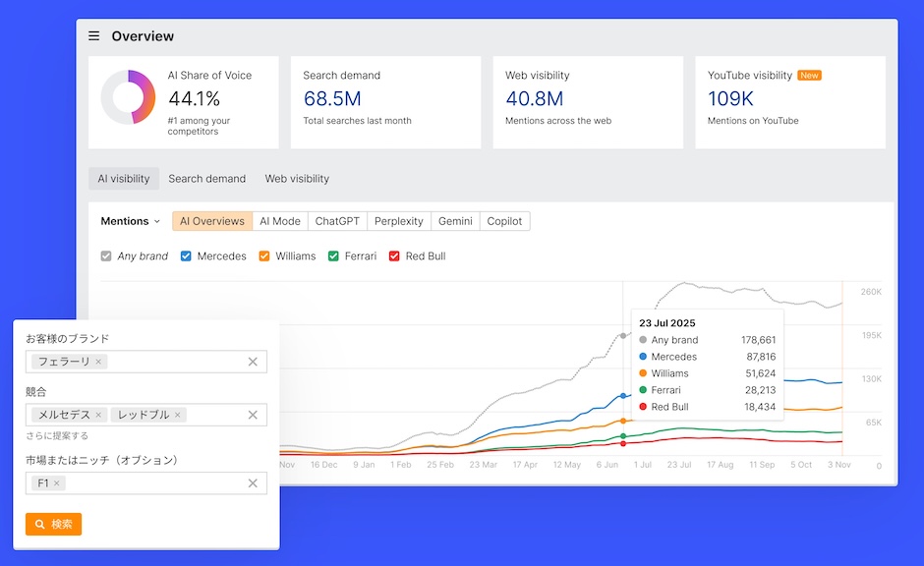This screenshot has width=924, height=566.
Task: Click the Williams color dot in tooltip
Action: pyautogui.click(x=643, y=372)
